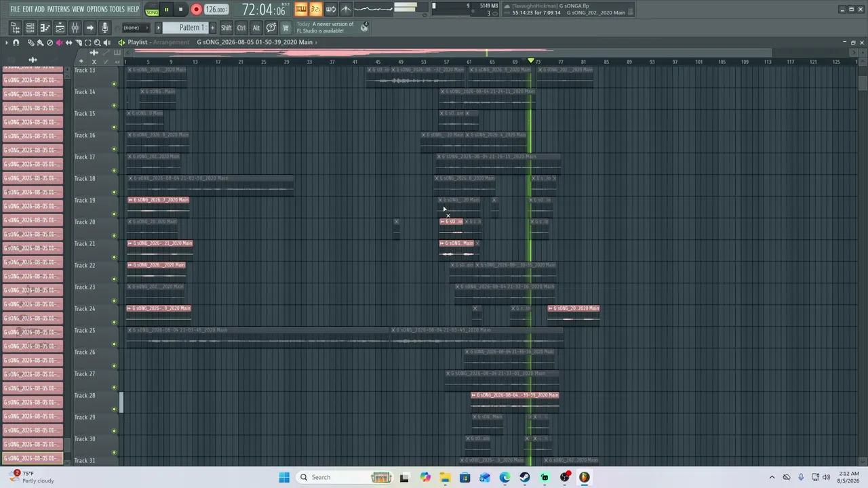The width and height of the screenshot is (868, 488).
Task: Select the pink Mute tool in playlist
Action: pyautogui.click(x=59, y=43)
